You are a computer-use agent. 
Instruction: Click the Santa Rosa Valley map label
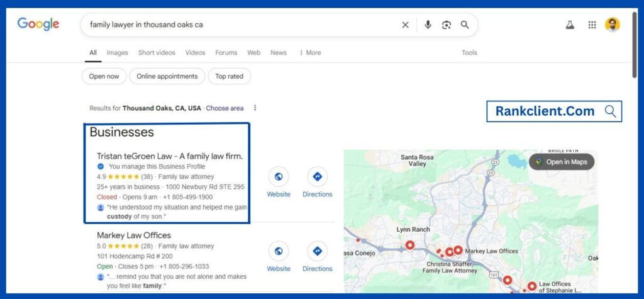pos(417,161)
